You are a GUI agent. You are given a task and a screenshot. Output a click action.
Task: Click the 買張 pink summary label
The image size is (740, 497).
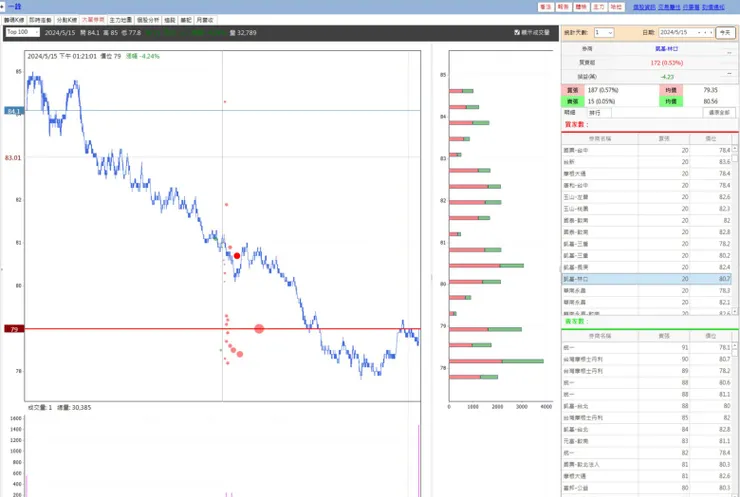pyautogui.click(x=572, y=90)
